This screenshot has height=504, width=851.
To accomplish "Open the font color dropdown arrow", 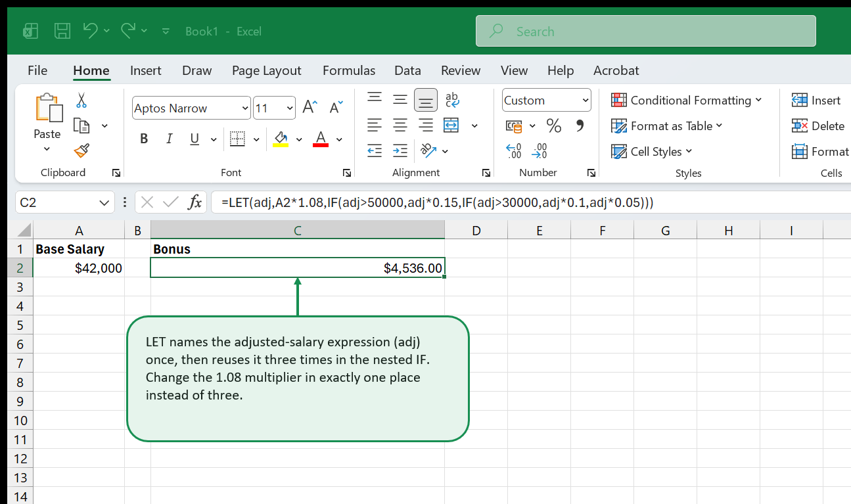I will click(x=339, y=139).
